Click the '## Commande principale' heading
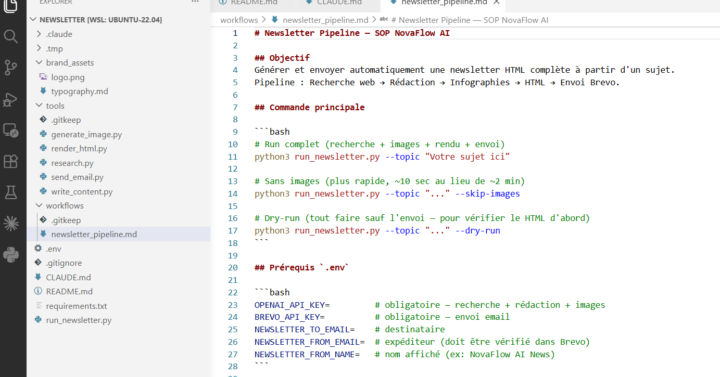720x377 pixels. click(309, 107)
